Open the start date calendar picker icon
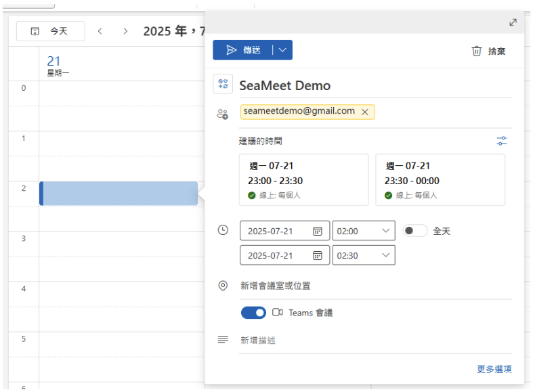The image size is (533, 392). [317, 232]
